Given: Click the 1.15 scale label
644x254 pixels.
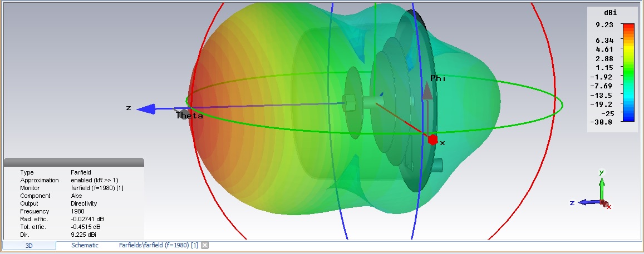Looking at the screenshot, I should pos(604,68).
